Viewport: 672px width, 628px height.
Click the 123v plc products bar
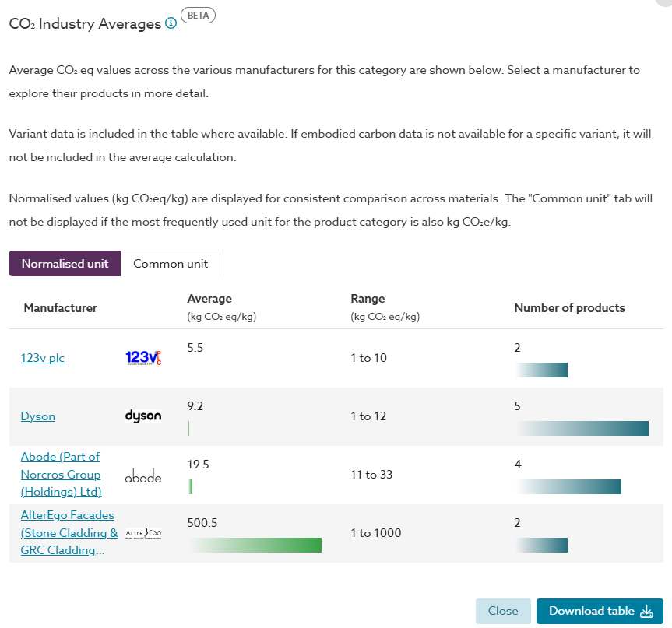(x=541, y=370)
